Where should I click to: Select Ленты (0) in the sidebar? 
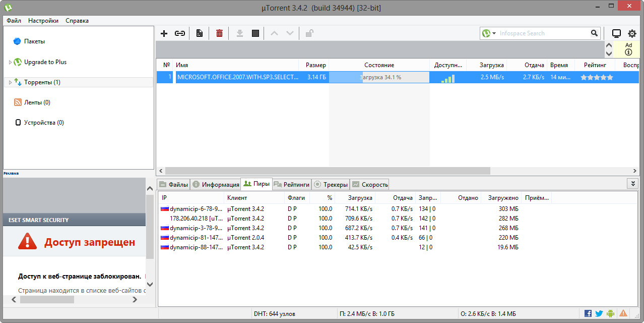click(x=37, y=102)
